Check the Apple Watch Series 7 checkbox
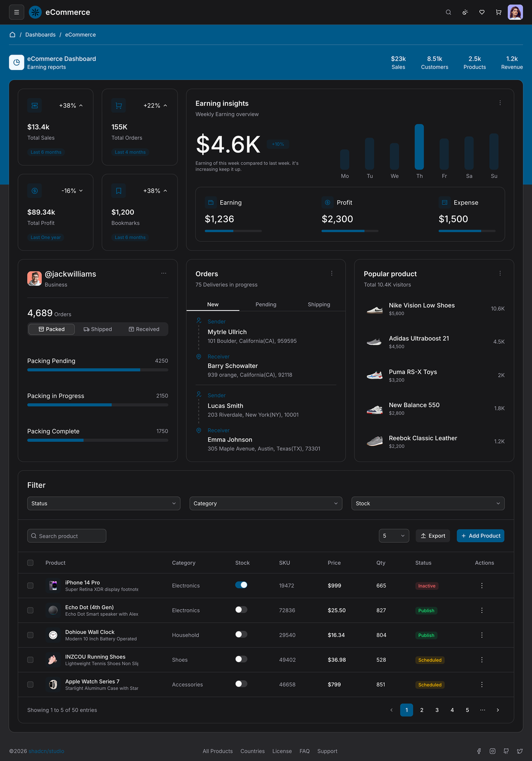The width and height of the screenshot is (532, 761). tap(31, 685)
